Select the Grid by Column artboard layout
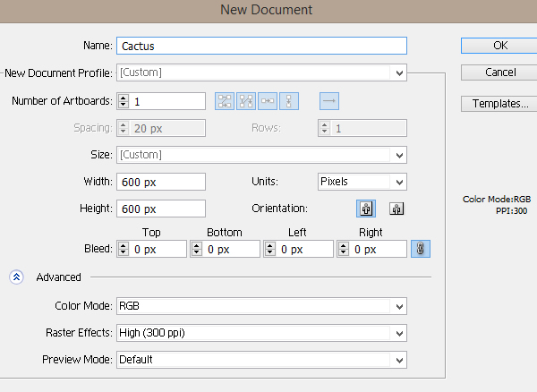Viewport: 537px width, 392px height. [x=246, y=101]
